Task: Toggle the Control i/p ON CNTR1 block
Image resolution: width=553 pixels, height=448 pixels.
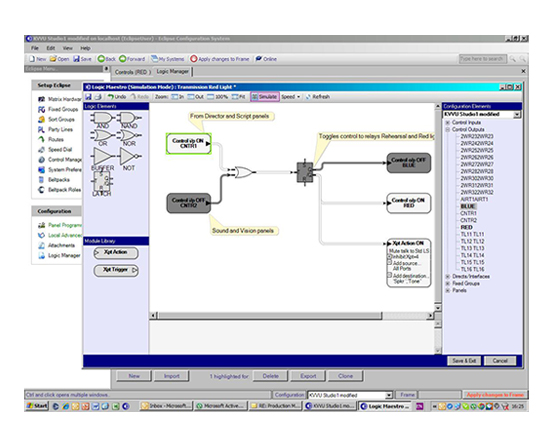Action: [189, 144]
